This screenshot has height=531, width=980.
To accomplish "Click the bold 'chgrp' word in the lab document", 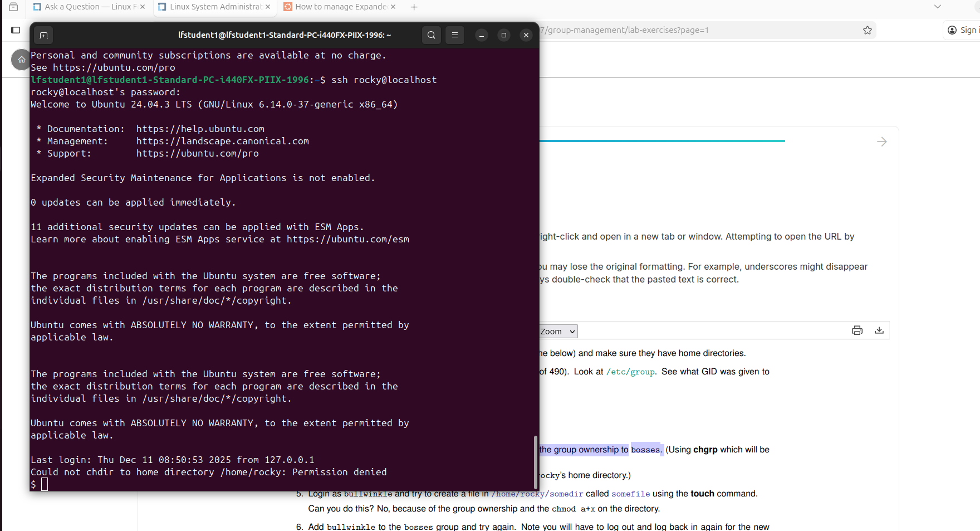I will coord(705,450).
